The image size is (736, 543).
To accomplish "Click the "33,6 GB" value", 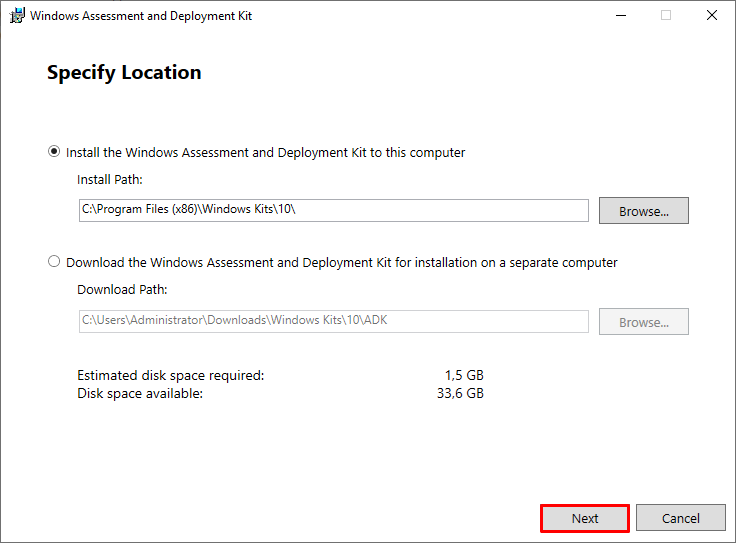I will pos(460,393).
